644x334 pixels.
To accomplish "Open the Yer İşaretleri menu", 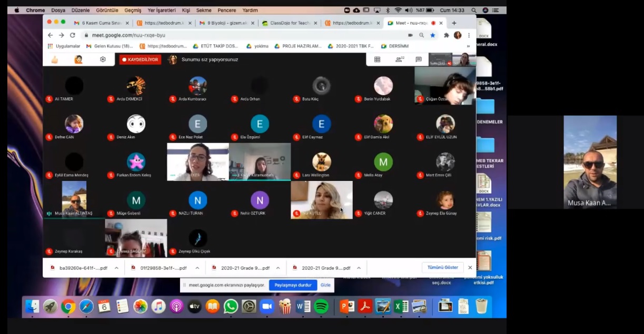I will click(162, 10).
